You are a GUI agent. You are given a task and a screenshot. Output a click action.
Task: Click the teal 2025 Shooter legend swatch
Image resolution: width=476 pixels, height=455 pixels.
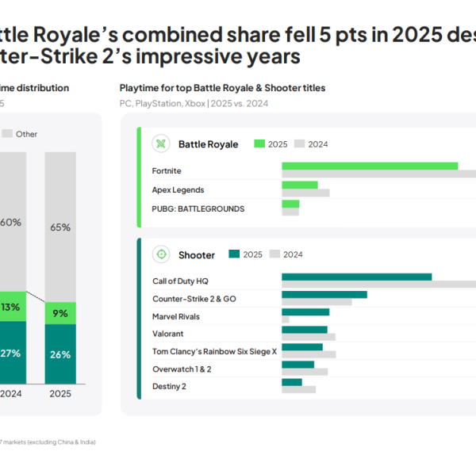pyautogui.click(x=234, y=254)
